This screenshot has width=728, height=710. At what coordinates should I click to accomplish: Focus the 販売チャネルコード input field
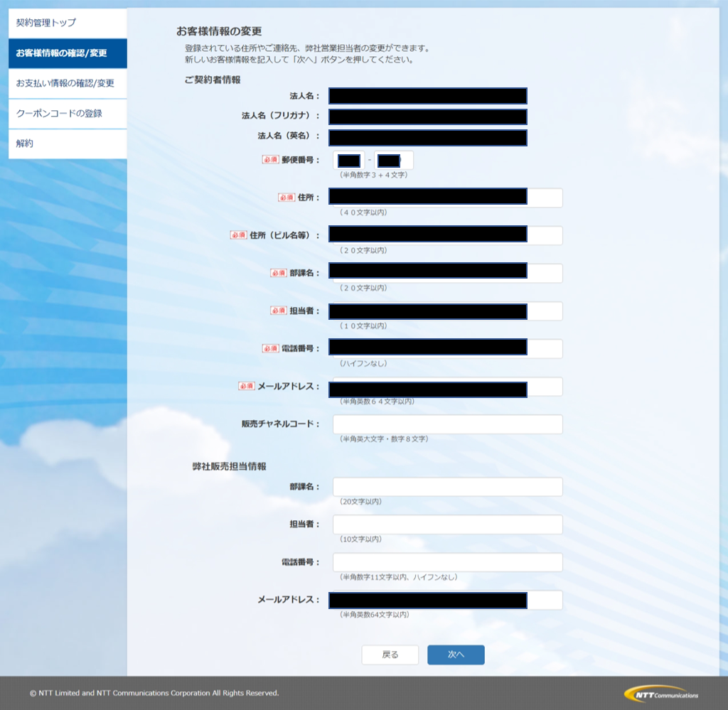(448, 424)
